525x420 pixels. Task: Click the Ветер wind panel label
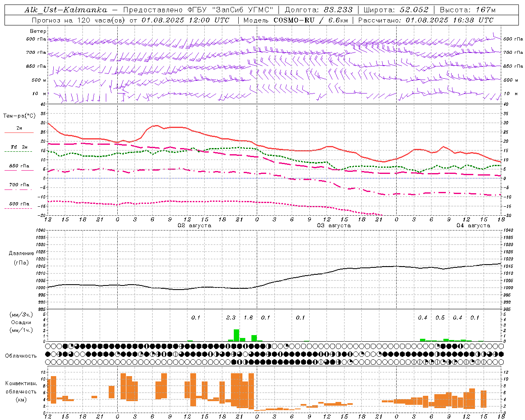coord(38,31)
